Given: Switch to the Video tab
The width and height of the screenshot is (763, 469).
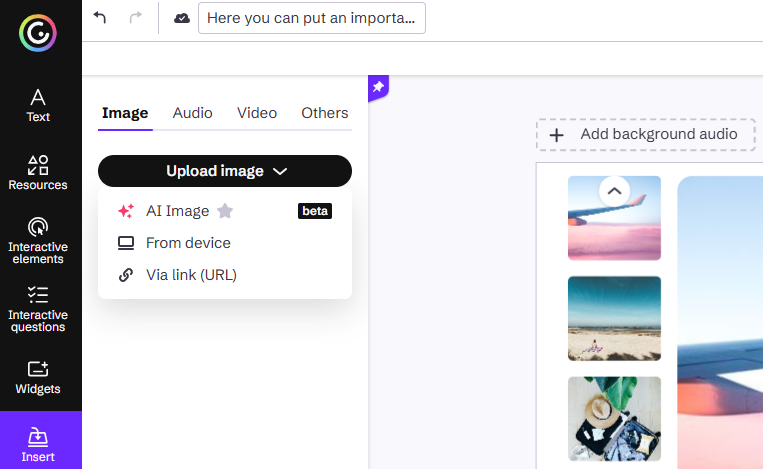Looking at the screenshot, I should (x=257, y=113).
